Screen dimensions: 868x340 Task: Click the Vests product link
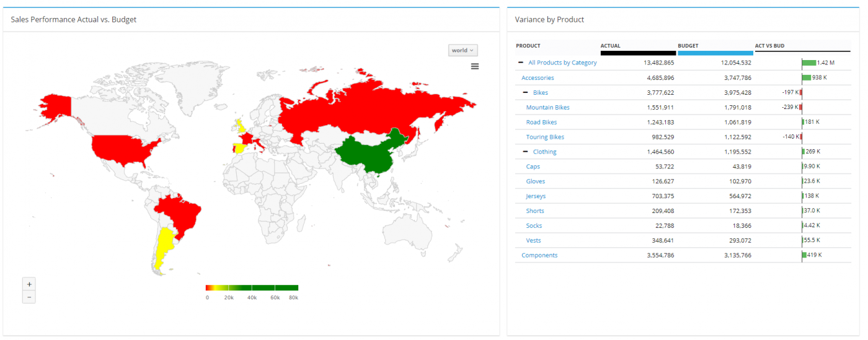click(x=534, y=240)
